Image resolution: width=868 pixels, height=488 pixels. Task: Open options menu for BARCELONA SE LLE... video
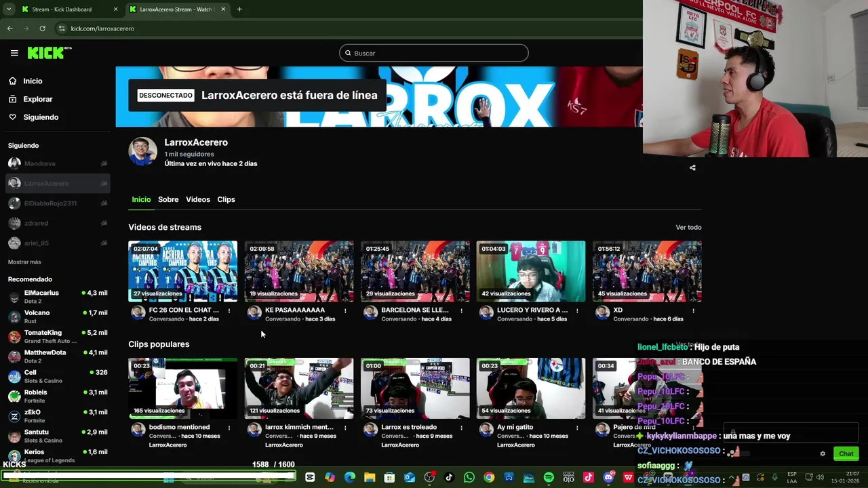(x=461, y=311)
